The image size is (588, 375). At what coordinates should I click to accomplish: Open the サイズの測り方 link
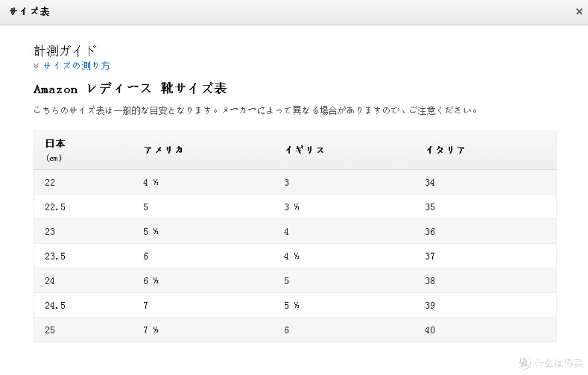[x=77, y=66]
